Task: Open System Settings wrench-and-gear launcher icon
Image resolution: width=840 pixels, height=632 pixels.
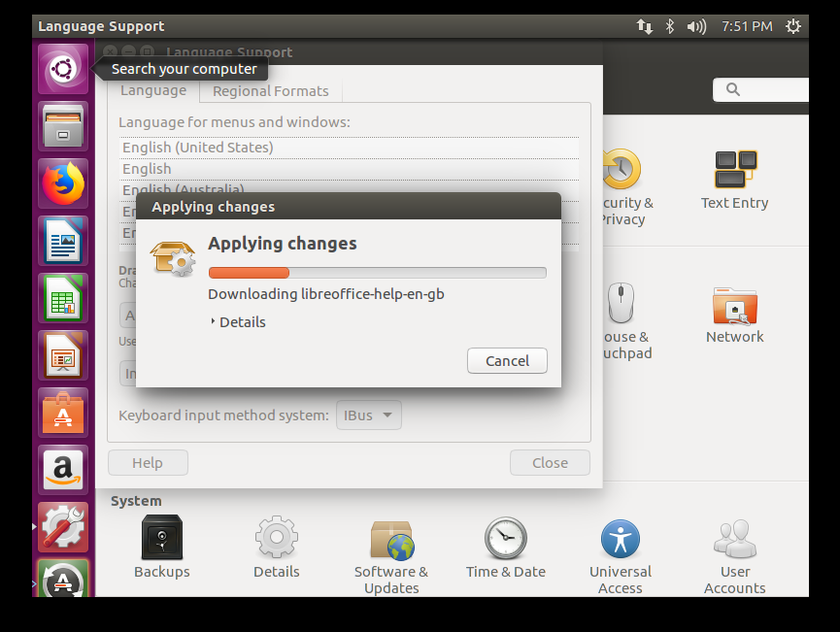Action: [63, 527]
